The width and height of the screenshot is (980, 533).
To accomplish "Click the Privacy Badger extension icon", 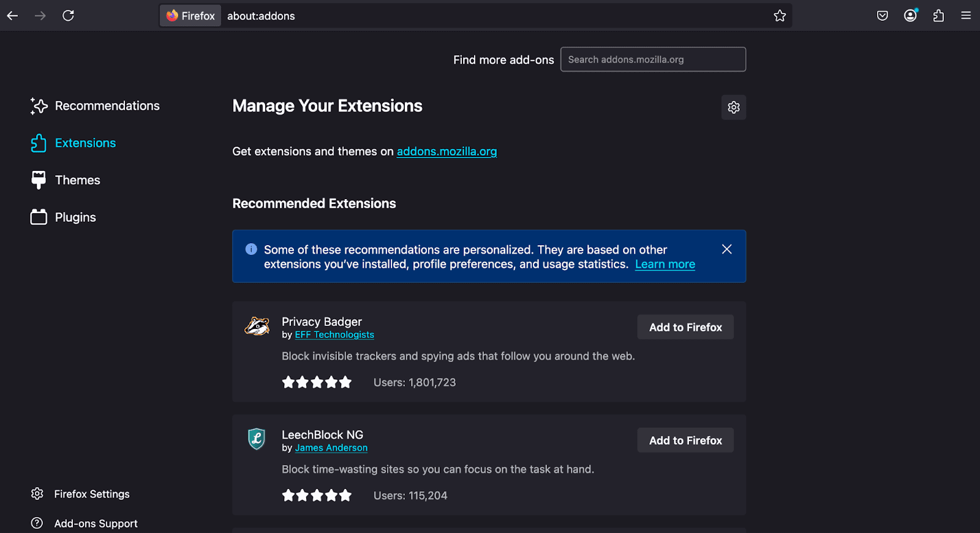I will [x=257, y=327].
